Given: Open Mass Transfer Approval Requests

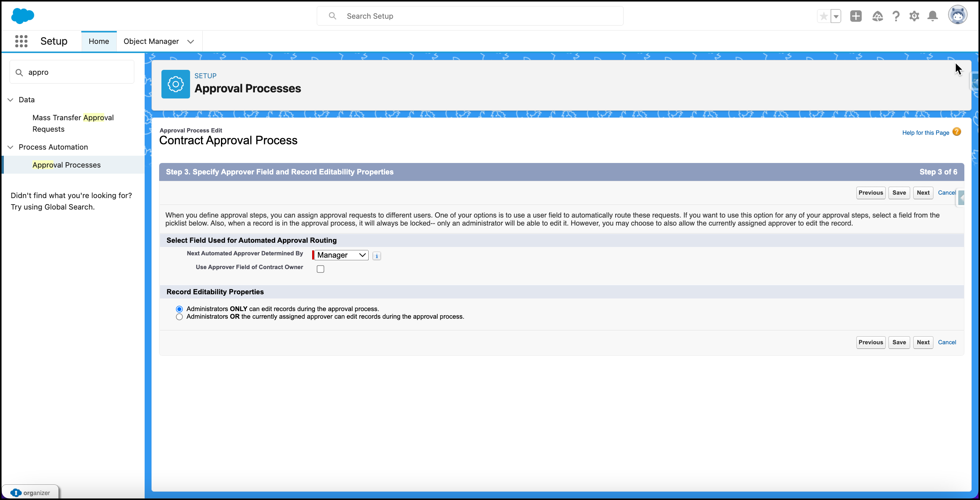Looking at the screenshot, I should coord(73,123).
